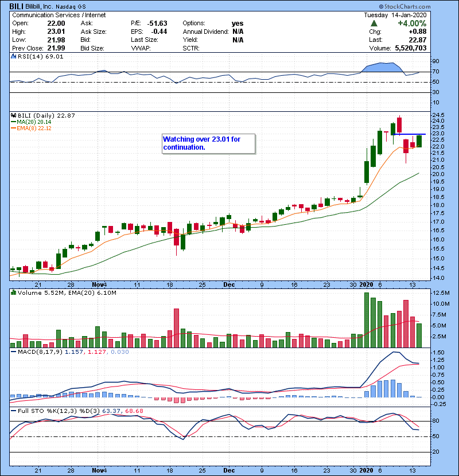Click the volume bars icon beside Volume label
Screen dimensions: 459x476
click(13, 292)
